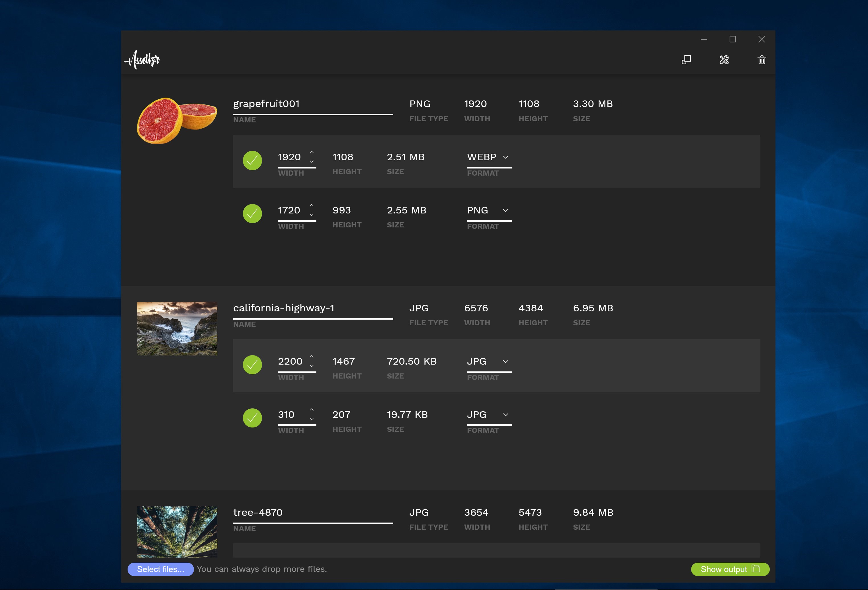This screenshot has width=868, height=590.
Task: Open JPG format dropdown for 19.77 KB output
Action: (x=488, y=415)
